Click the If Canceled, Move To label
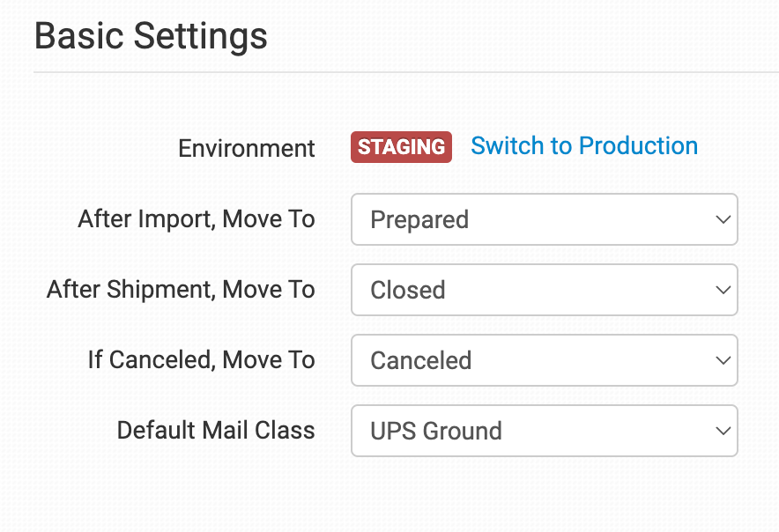Image resolution: width=779 pixels, height=532 pixels. [201, 360]
